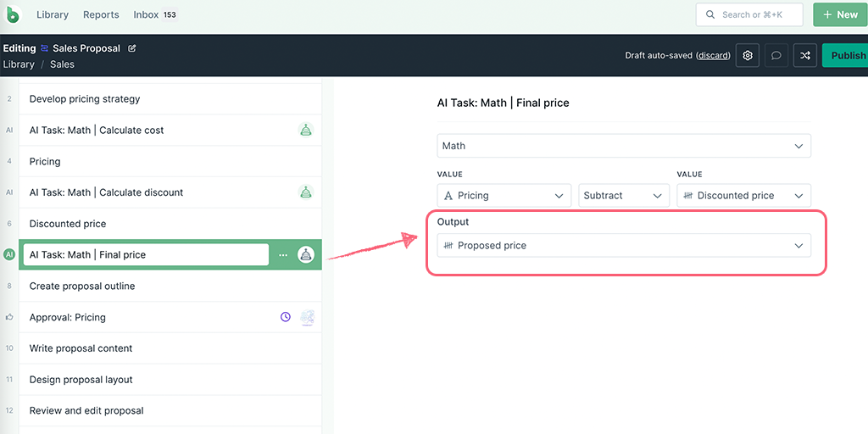
Task: Click the search field in top bar
Action: click(748, 14)
